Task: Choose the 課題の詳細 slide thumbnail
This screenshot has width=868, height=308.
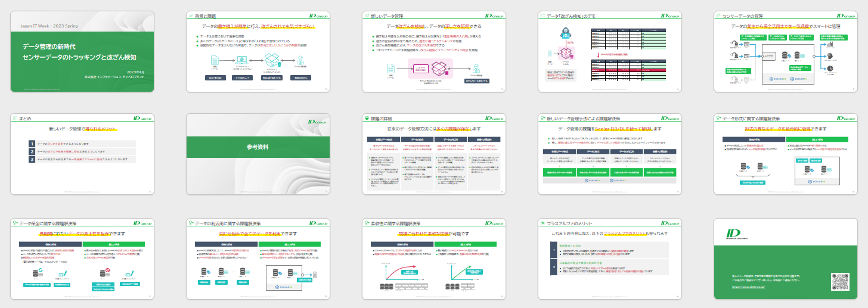Action: (x=434, y=154)
